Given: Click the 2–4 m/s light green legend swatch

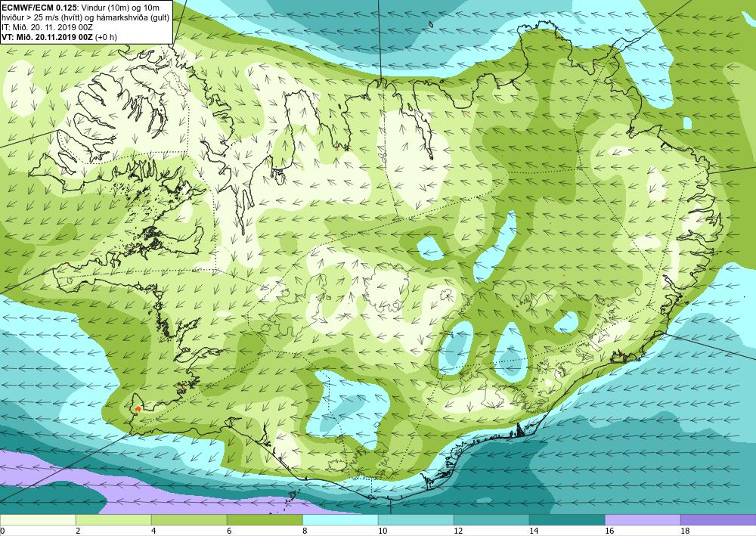Looking at the screenshot, I should 113,519.
